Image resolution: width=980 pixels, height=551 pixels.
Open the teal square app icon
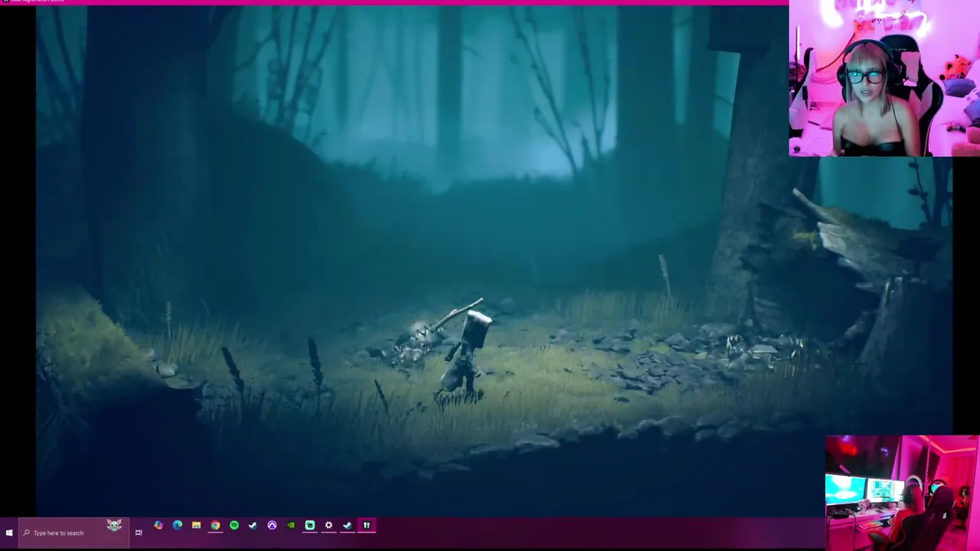310,525
